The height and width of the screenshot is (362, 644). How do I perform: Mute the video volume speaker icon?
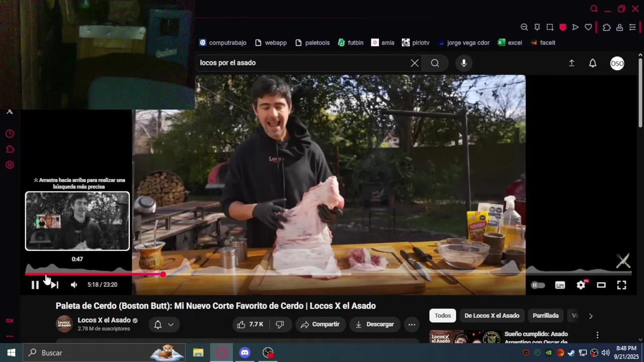(x=74, y=285)
